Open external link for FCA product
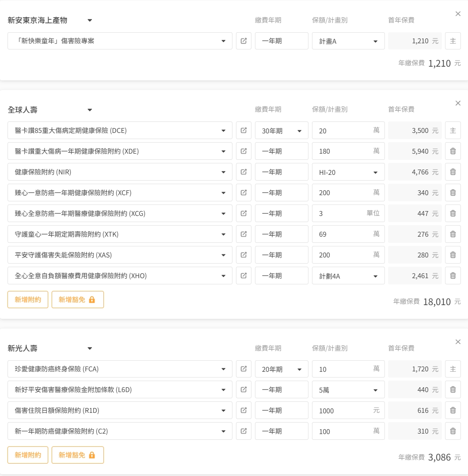The height and width of the screenshot is (476, 468). pyautogui.click(x=244, y=369)
